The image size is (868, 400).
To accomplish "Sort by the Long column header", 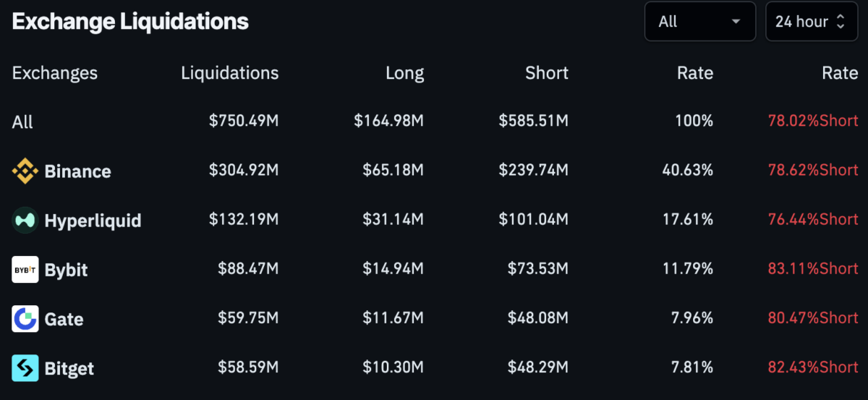I will tap(404, 73).
